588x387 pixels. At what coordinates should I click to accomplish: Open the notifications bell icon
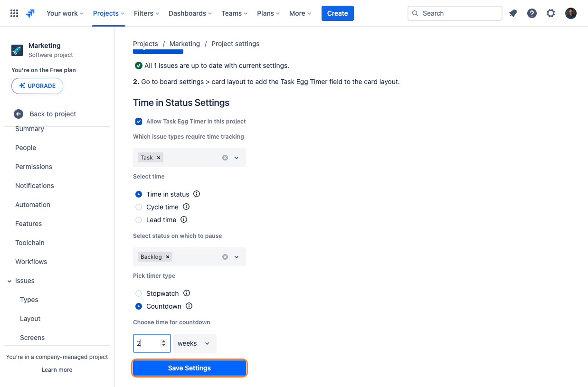[513, 13]
